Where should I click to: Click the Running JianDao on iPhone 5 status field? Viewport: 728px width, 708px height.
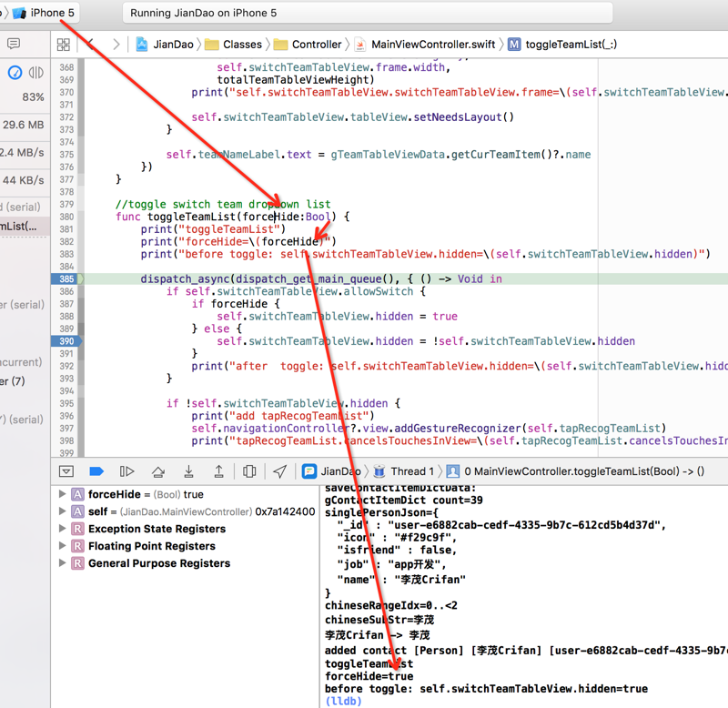[x=368, y=13]
